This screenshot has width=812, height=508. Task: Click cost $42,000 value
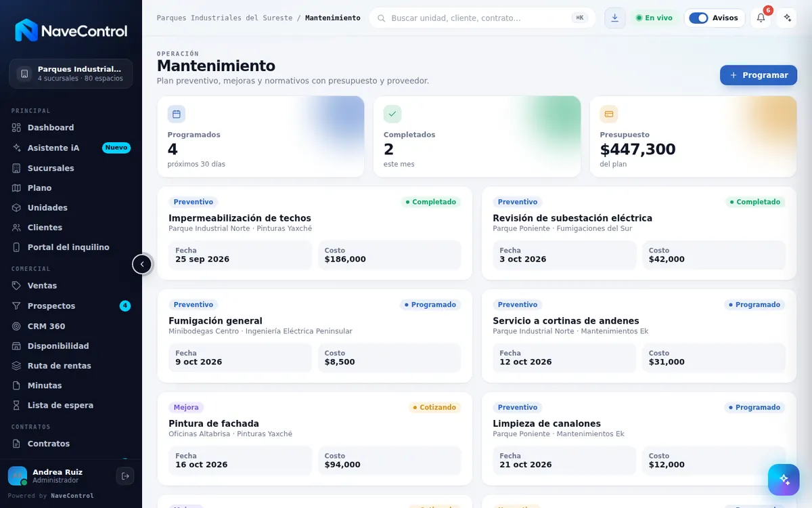point(667,259)
